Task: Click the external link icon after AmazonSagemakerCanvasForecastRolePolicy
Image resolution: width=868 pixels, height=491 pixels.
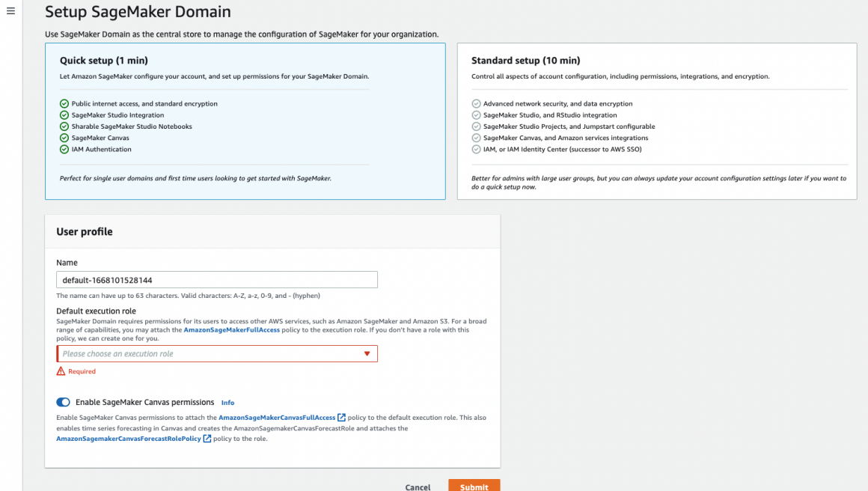Action: click(x=207, y=439)
